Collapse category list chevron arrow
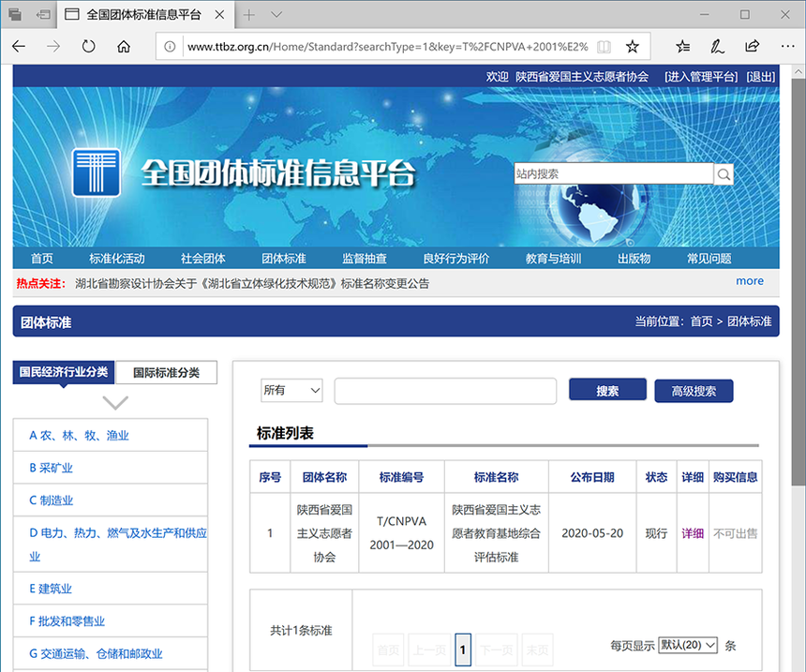 pos(115,403)
